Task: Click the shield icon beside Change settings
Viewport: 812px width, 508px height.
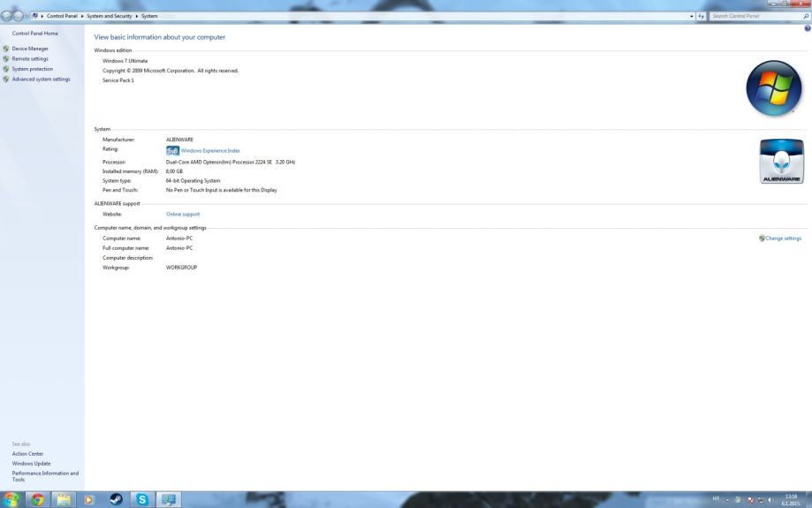Action: click(762, 239)
